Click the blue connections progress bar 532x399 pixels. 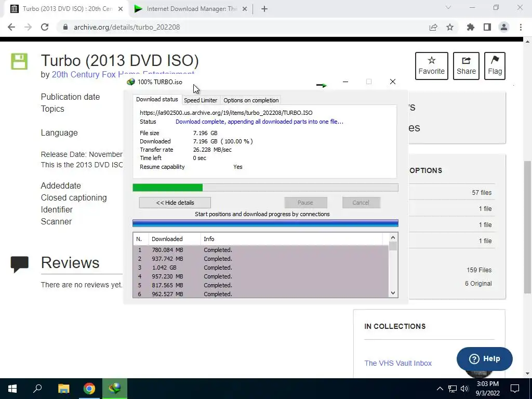point(265,223)
